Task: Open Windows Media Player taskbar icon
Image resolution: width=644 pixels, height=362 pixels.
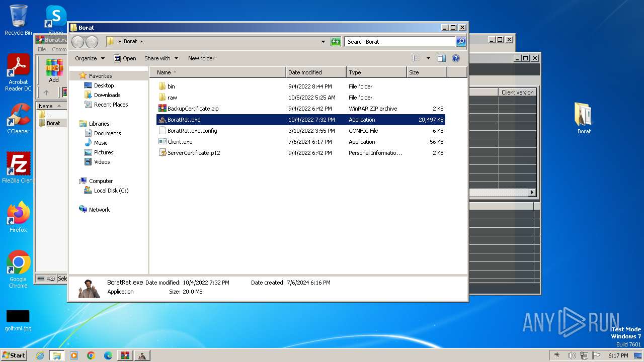Action: click(x=74, y=355)
